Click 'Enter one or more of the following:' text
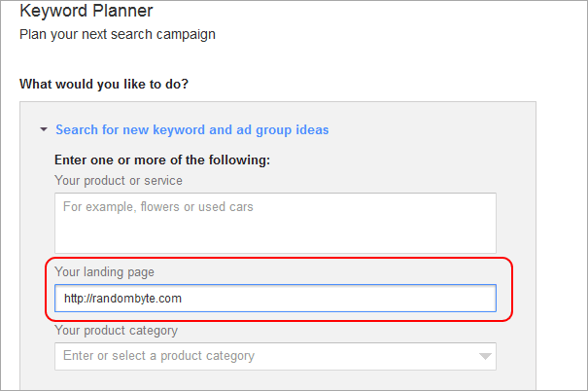The height and width of the screenshot is (391, 588). point(162,160)
